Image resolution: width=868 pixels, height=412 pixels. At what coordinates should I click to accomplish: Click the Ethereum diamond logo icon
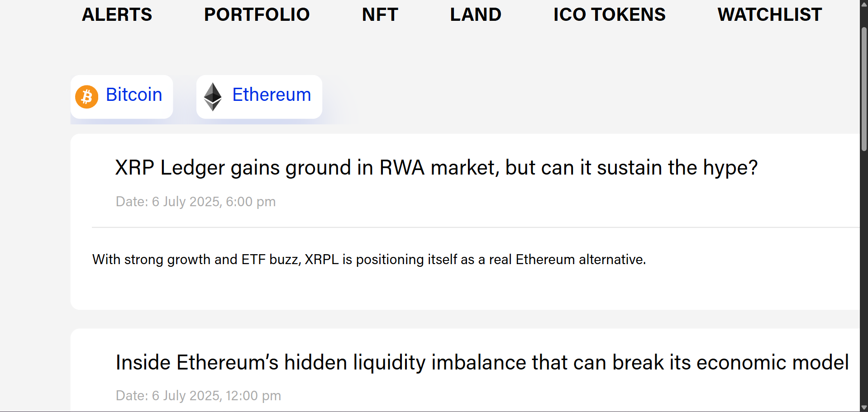click(x=213, y=97)
